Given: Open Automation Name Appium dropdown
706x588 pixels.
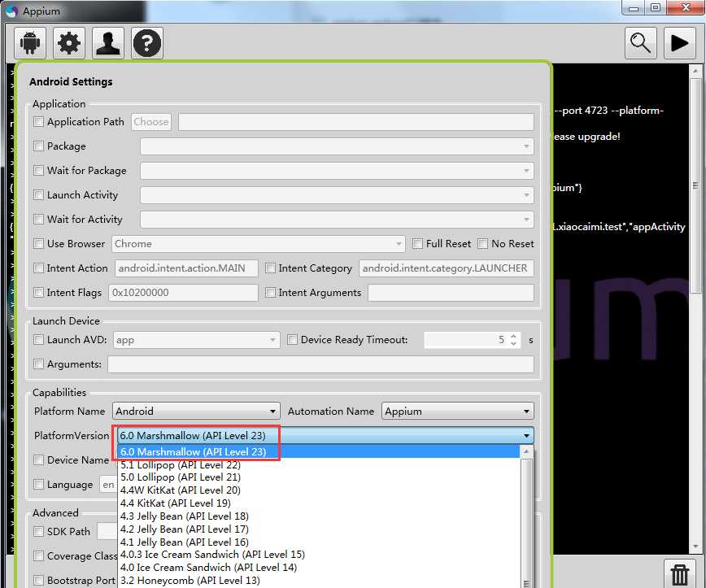Looking at the screenshot, I should coord(457,411).
